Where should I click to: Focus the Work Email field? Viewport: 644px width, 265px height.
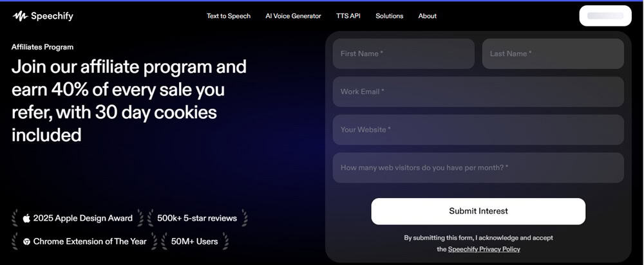point(478,92)
